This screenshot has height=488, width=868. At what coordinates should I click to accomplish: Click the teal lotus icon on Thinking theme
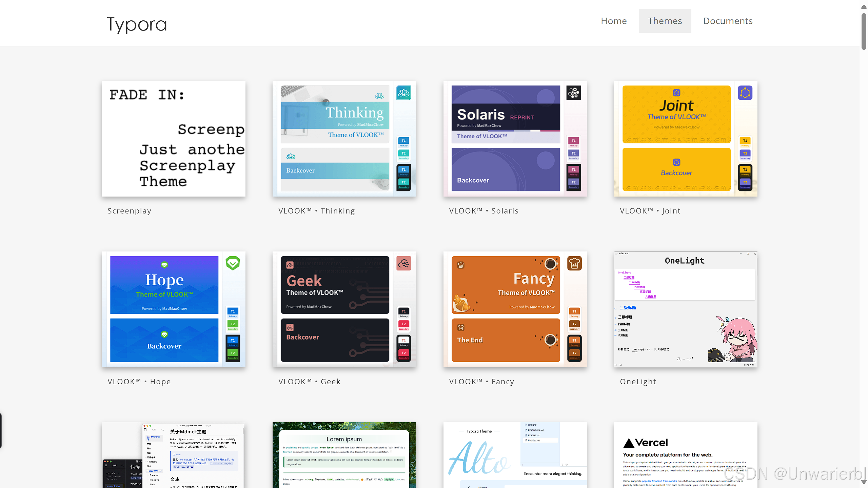tap(403, 93)
